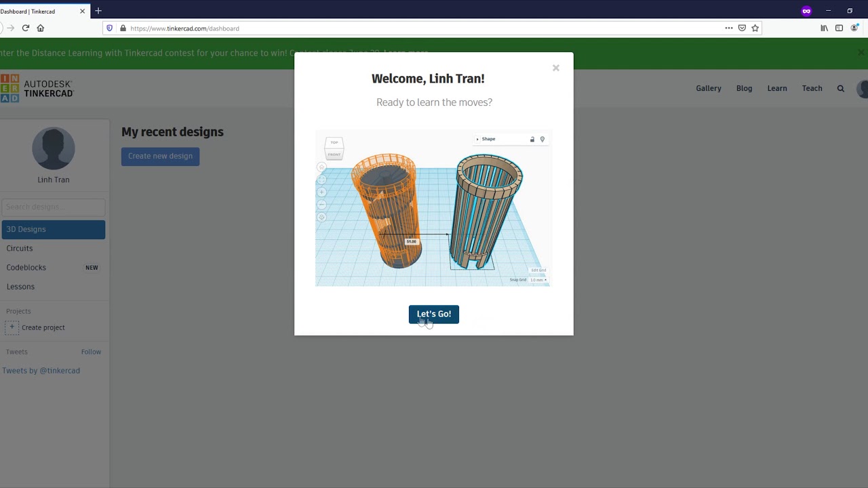The height and width of the screenshot is (488, 868).
Task: Click the Save to Pocket icon
Action: tap(742, 28)
